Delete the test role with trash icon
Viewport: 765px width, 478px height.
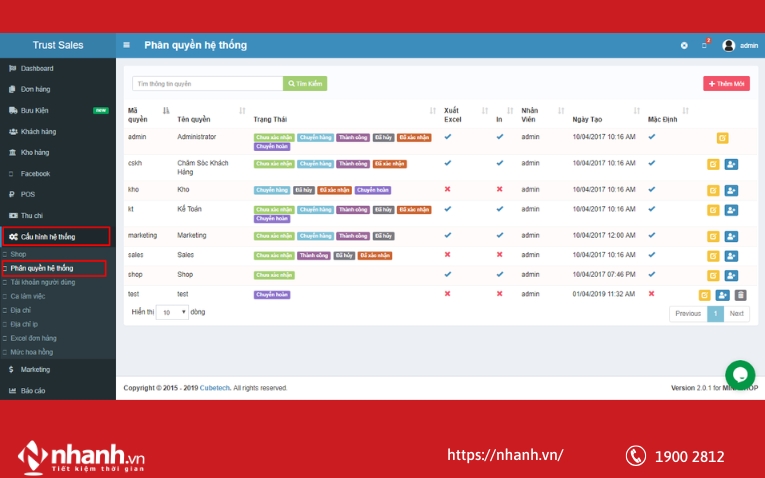(x=740, y=295)
